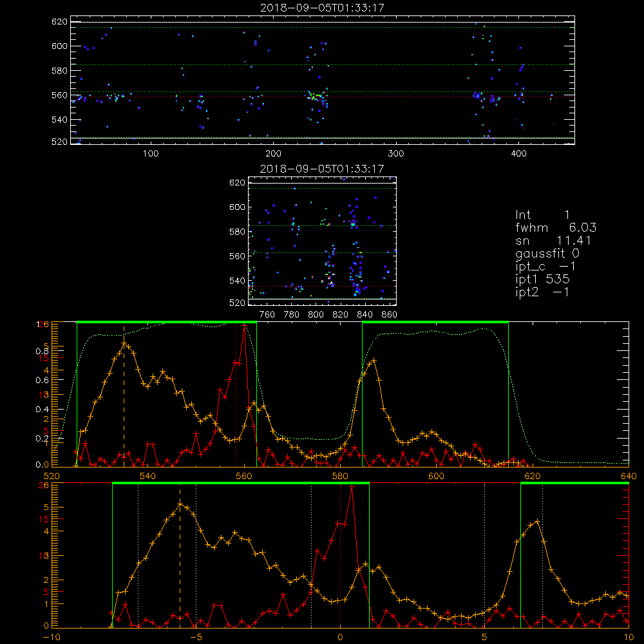The width and height of the screenshot is (644, 644).
Task: Click red dotted vertical marker in the bottom plot
Action: tap(340, 555)
